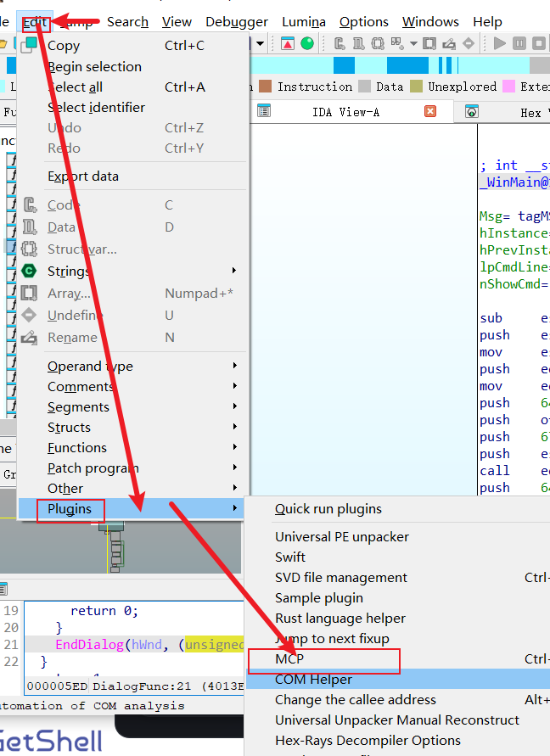Open the Strings submenu arrow

coord(234,272)
